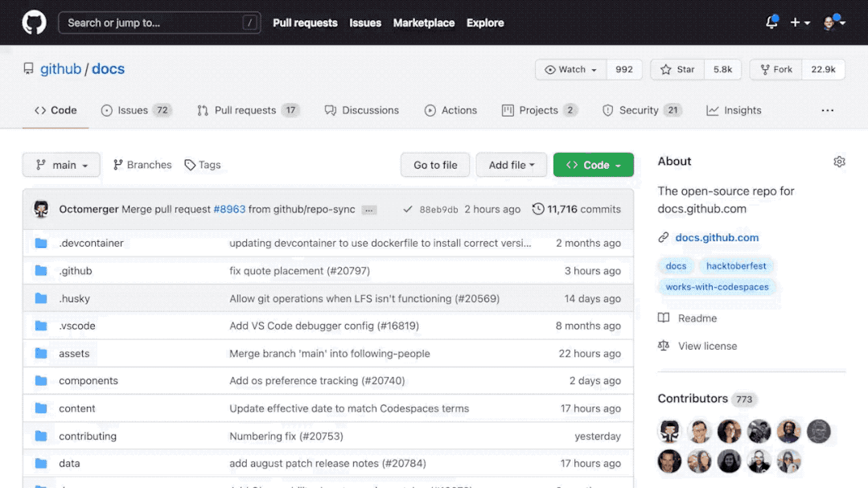Open the .devcontainer folder
The image size is (868, 488).
pyautogui.click(x=92, y=243)
